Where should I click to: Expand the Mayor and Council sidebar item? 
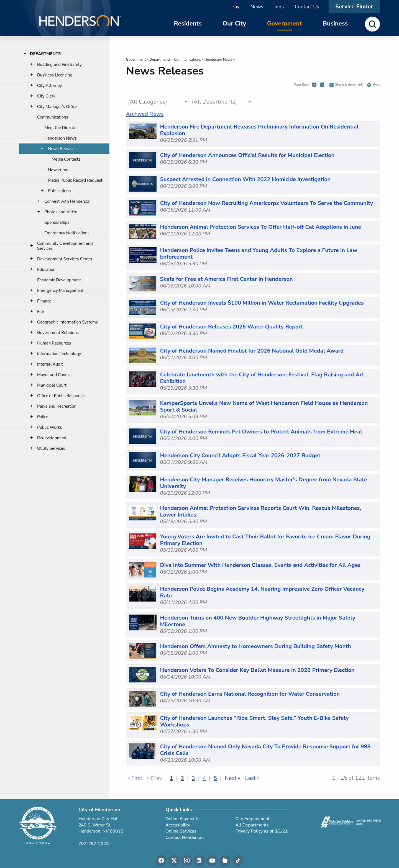pyautogui.click(x=31, y=374)
